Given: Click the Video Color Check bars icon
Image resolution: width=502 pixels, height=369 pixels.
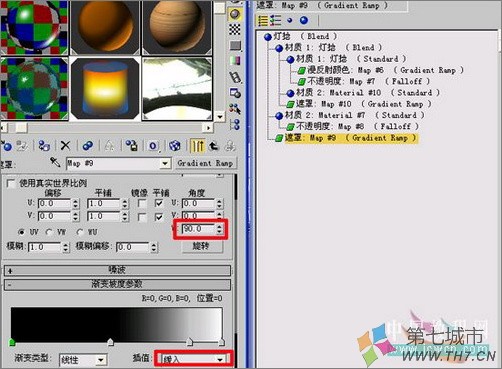Looking at the screenshot, I should (235, 60).
